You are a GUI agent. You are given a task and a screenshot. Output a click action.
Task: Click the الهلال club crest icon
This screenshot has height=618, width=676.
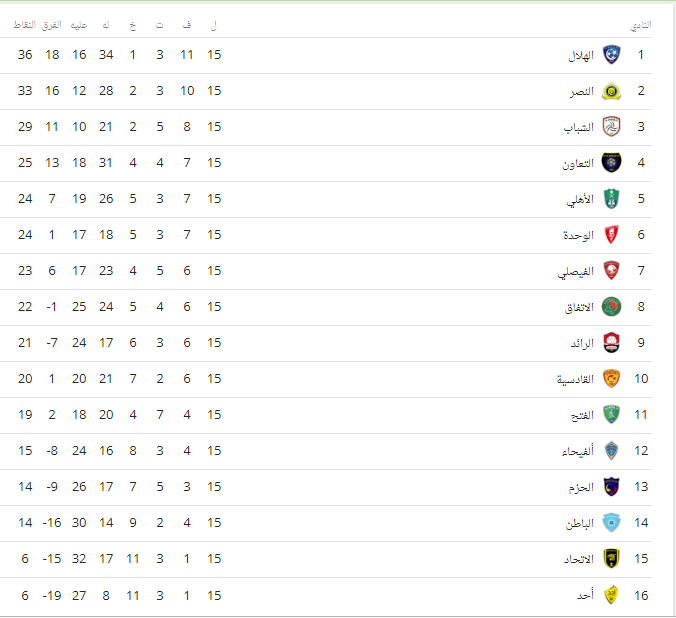pyautogui.click(x=611, y=55)
